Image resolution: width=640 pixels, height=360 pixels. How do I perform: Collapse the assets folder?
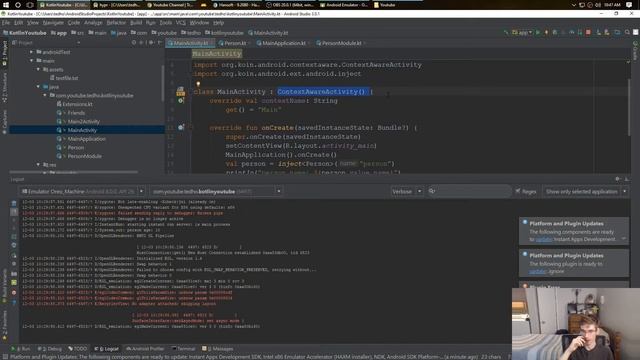pyautogui.click(x=38, y=70)
